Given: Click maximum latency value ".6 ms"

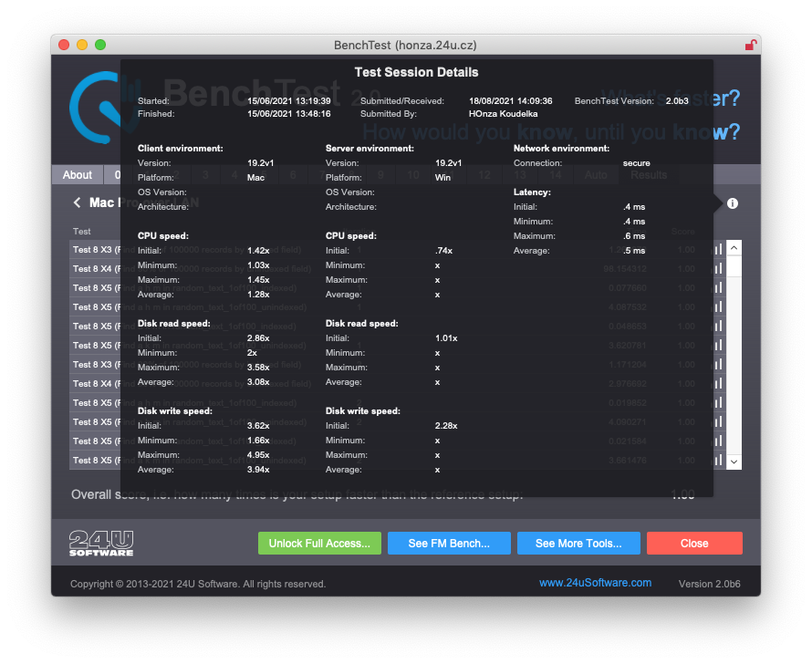Looking at the screenshot, I should click(x=634, y=236).
